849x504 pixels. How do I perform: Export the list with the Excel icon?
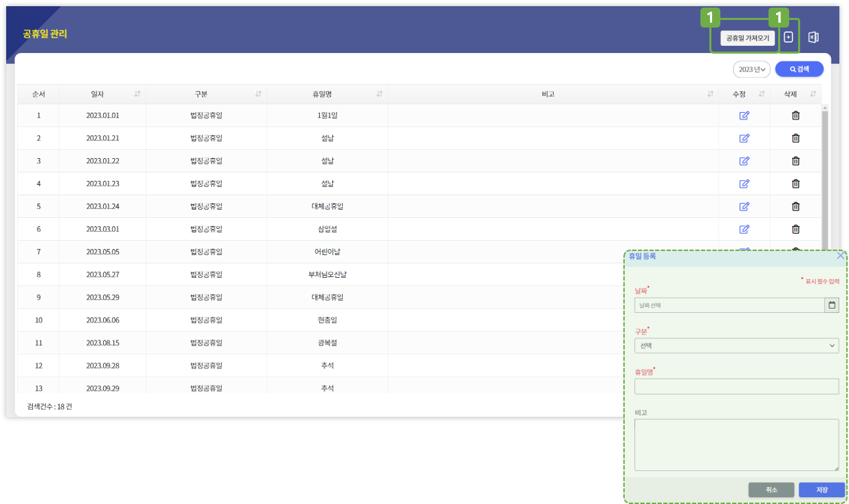point(813,37)
